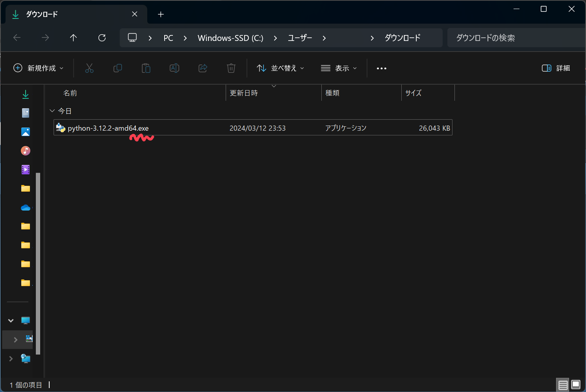
Task: Collapse the 今日 group
Action: (x=52, y=111)
